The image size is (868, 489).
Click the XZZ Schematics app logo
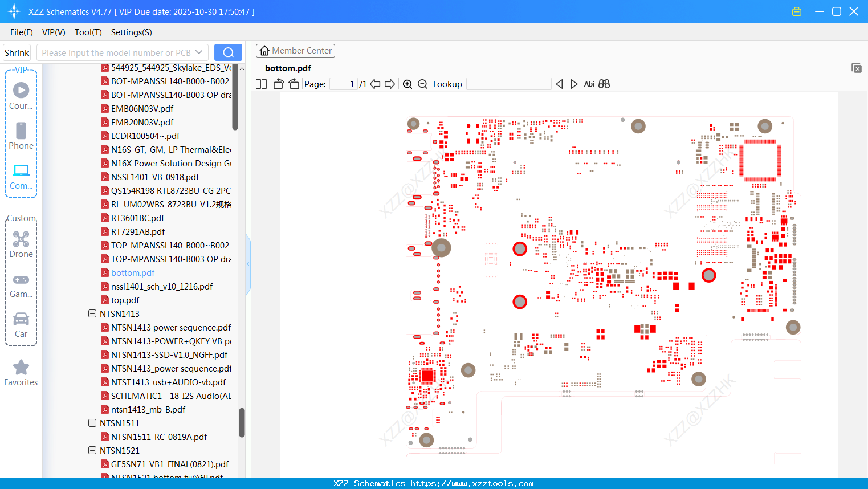[14, 11]
